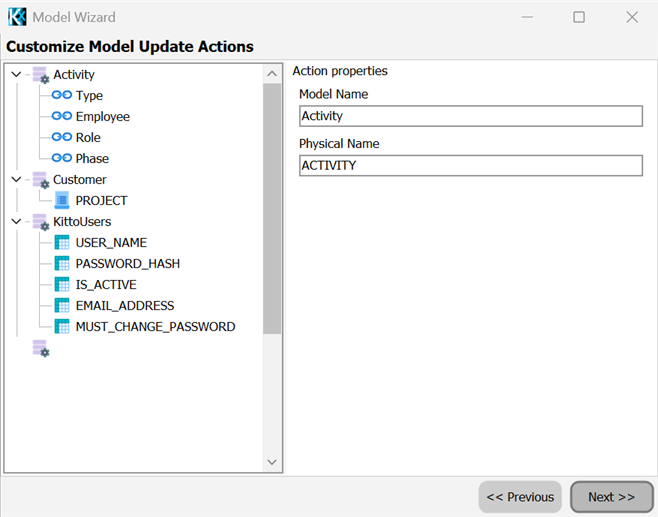Select the Type reference item

(x=89, y=96)
